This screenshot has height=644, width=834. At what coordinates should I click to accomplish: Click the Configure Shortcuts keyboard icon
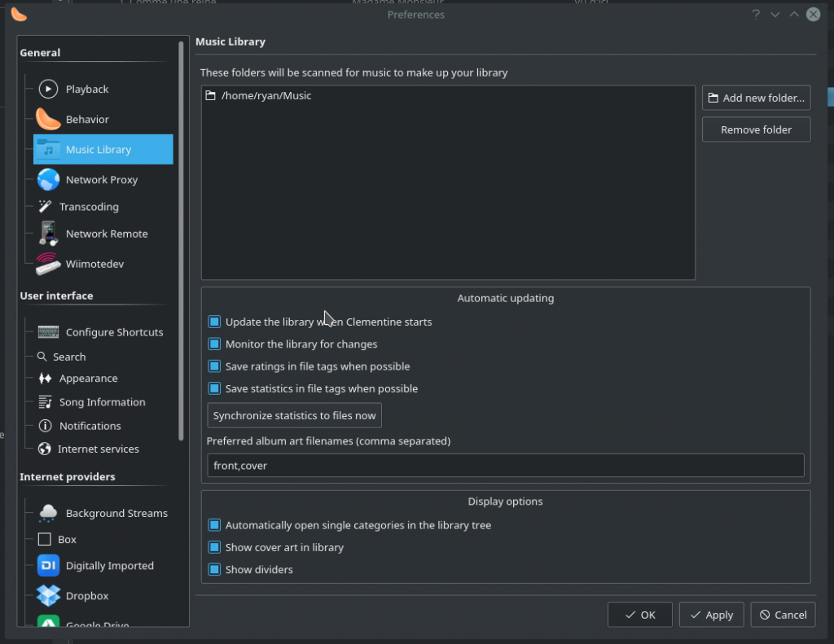(x=48, y=332)
